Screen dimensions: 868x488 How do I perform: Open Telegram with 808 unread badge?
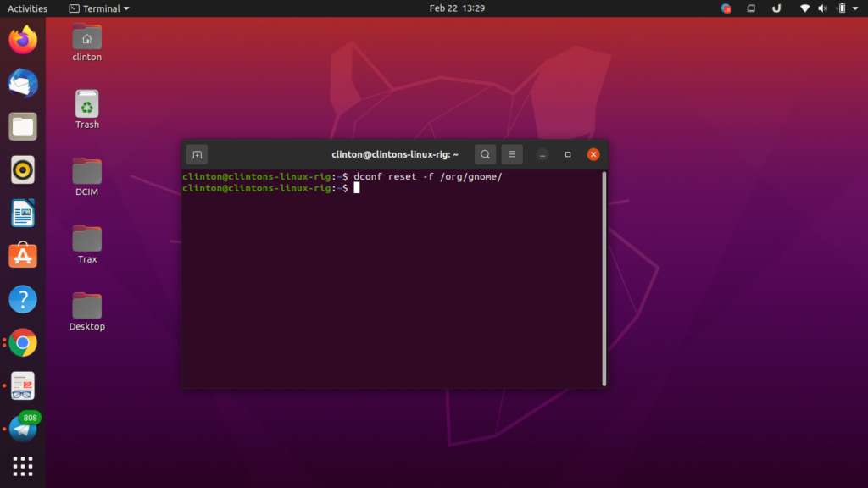point(23,428)
